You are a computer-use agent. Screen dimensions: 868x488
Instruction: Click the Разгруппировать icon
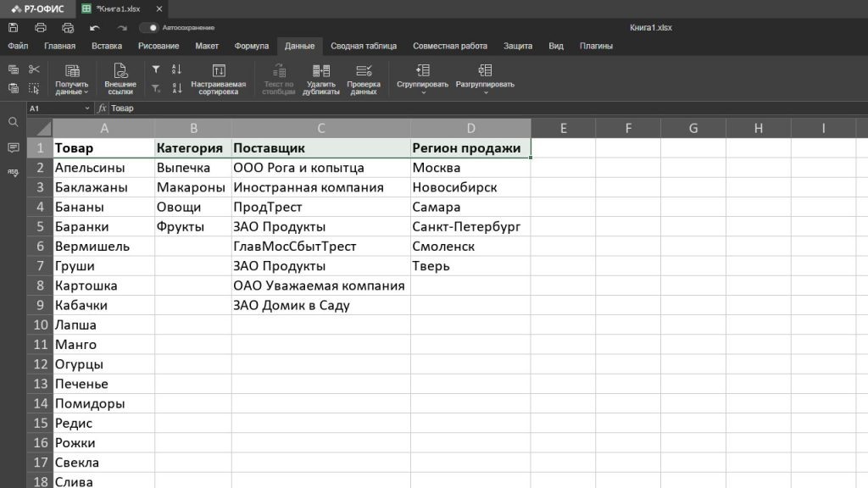485,70
